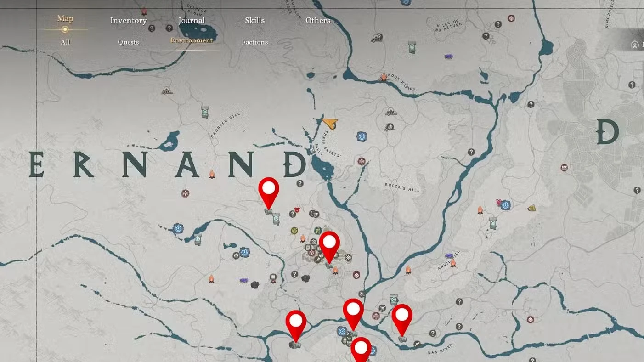Click the red emblem at the map's top-left
This screenshot has height=362, width=644.
(144, 11)
